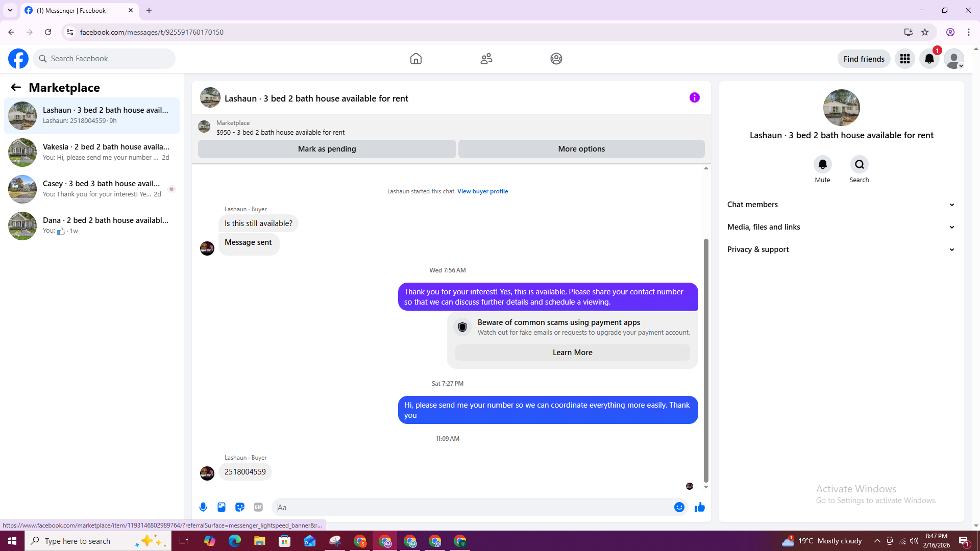Open View buyer profile link
This screenshot has width=980, height=551.
[x=482, y=191]
